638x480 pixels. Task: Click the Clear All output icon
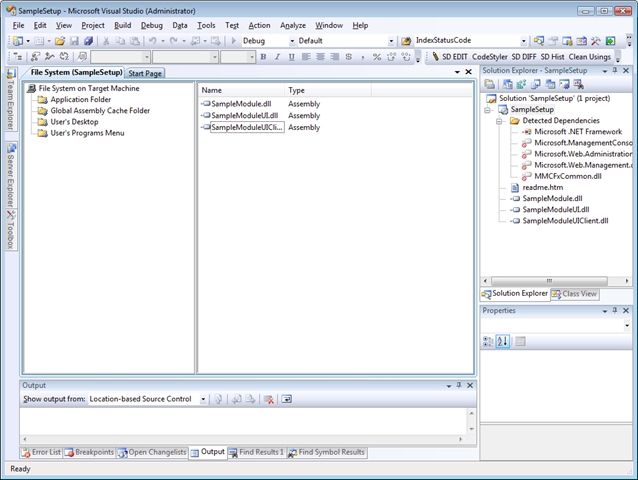(x=268, y=399)
